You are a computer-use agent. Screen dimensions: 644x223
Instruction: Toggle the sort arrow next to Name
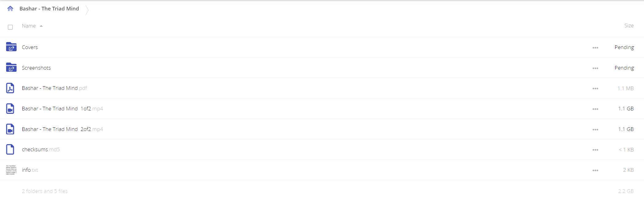tap(41, 26)
